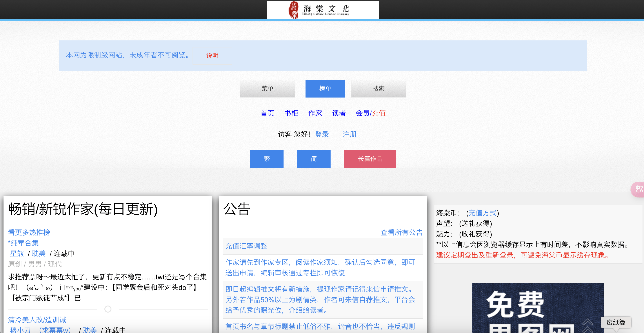Open the 搜索 search panel

(x=378, y=89)
